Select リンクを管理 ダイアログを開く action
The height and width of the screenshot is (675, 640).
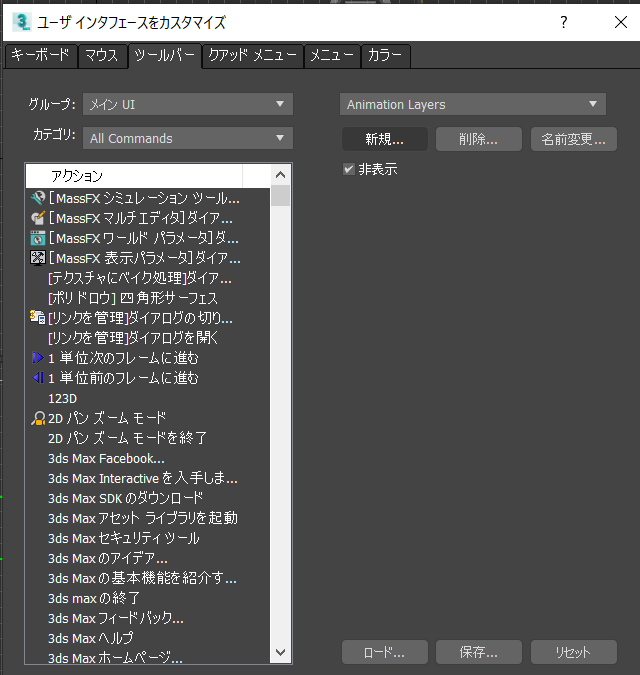tap(133, 338)
